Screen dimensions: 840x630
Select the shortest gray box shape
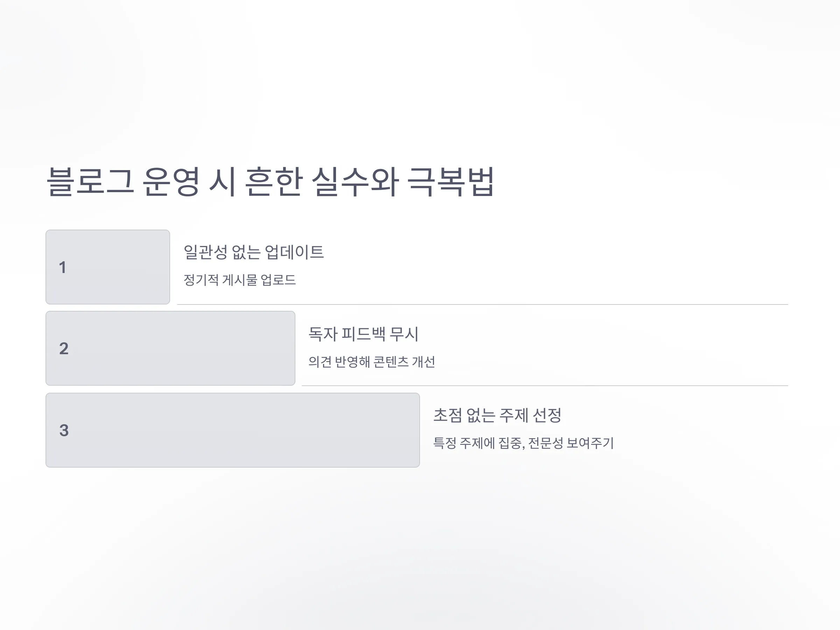coord(108,267)
